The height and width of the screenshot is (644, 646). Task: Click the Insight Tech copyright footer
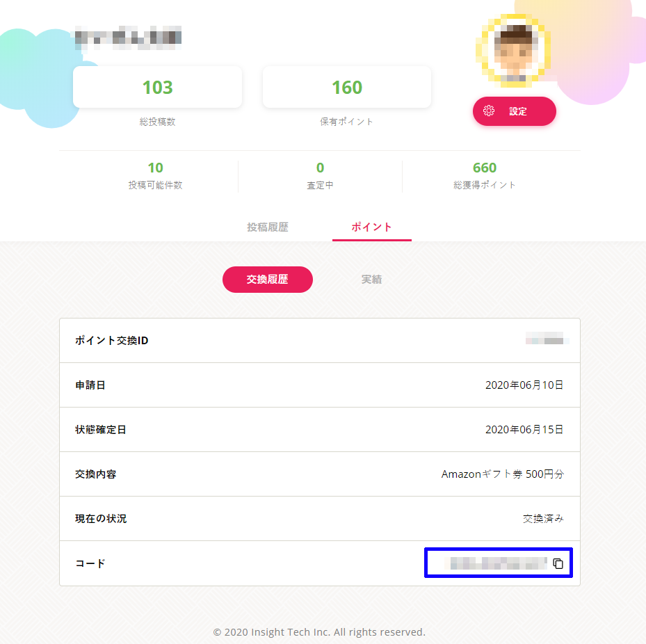point(319,631)
